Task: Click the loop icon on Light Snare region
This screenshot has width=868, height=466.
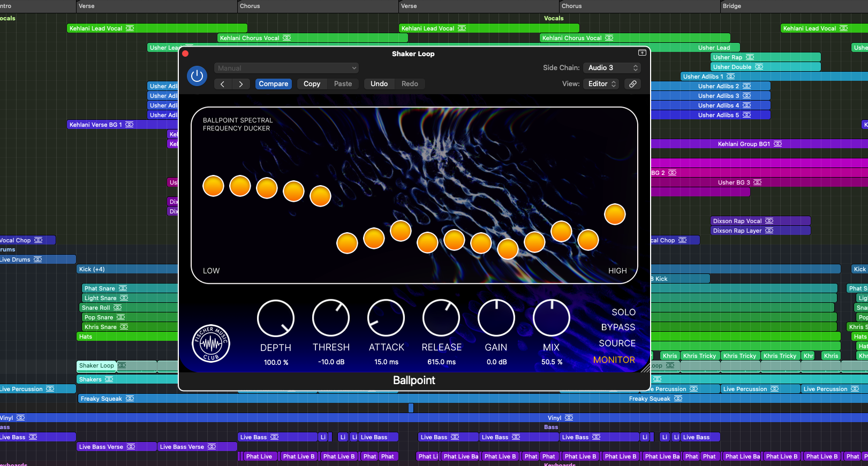Action: [124, 298]
